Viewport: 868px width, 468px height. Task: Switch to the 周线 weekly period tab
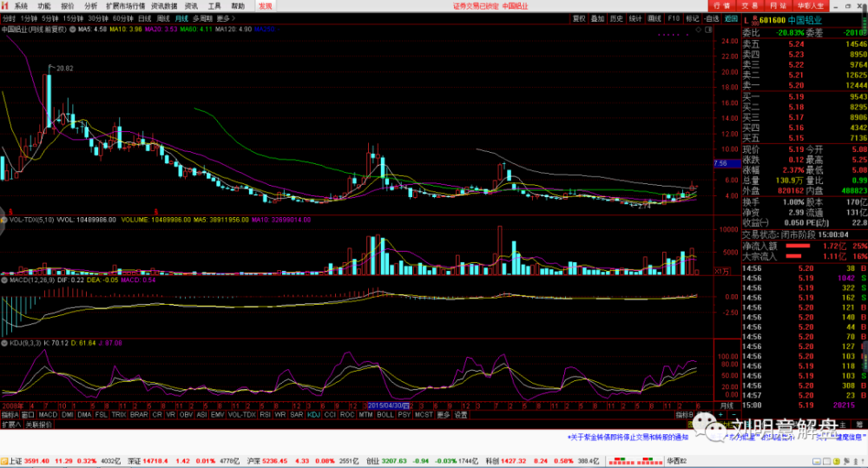[x=163, y=17]
